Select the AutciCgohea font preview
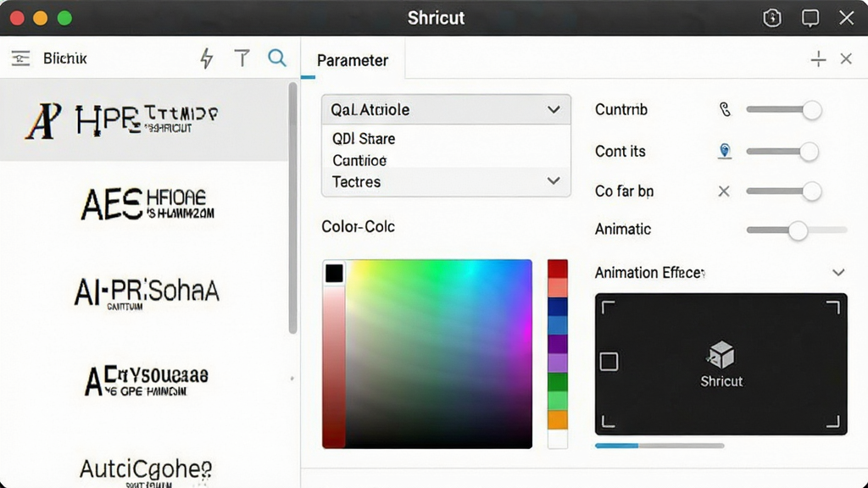 click(x=146, y=471)
